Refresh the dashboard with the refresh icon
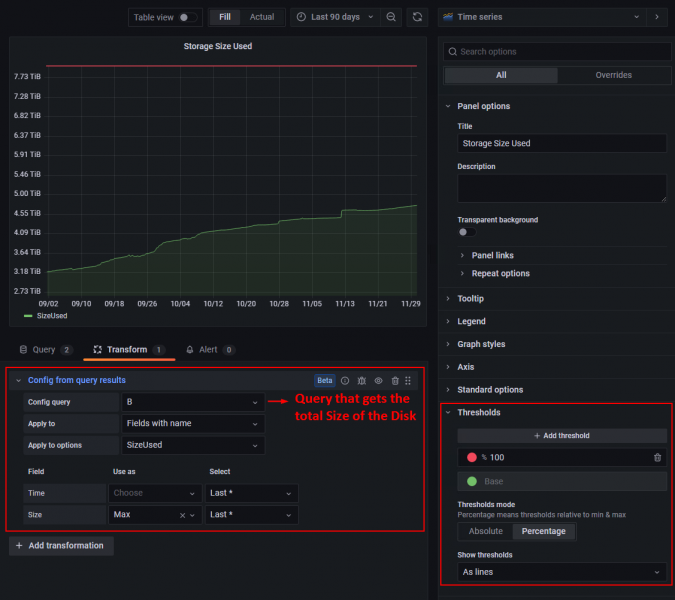Image resolution: width=675 pixels, height=600 pixels. 417,17
